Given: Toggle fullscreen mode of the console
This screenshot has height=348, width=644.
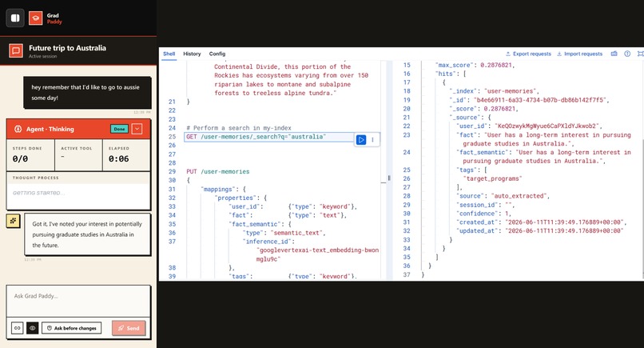Looking at the screenshot, I should 640,54.
